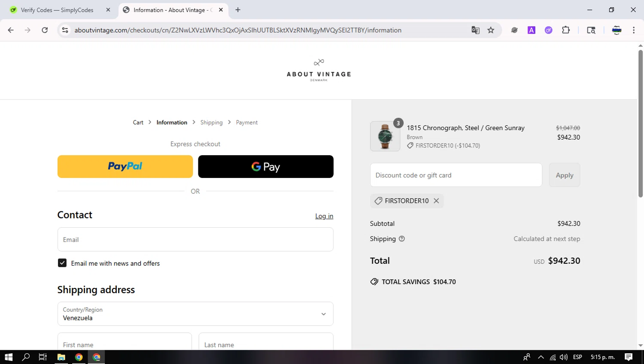Open the Log in link
Viewport: 644px width, 364px height.
pos(324,216)
